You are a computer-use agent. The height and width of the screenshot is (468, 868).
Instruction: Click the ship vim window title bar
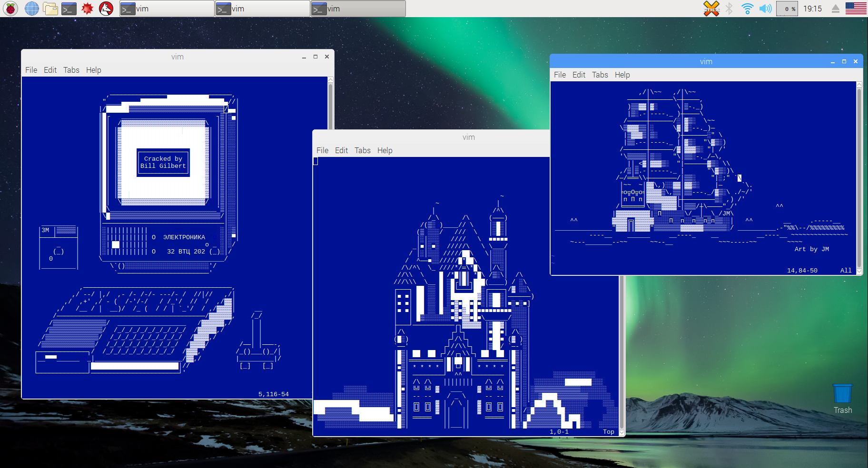(x=706, y=61)
